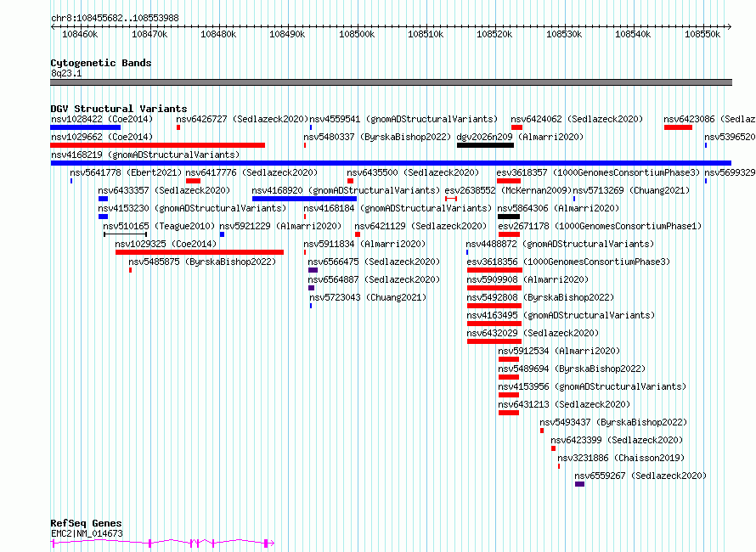
Task: Click the esv3618356 1000Genomes Phase3 label
Action: click(568, 262)
